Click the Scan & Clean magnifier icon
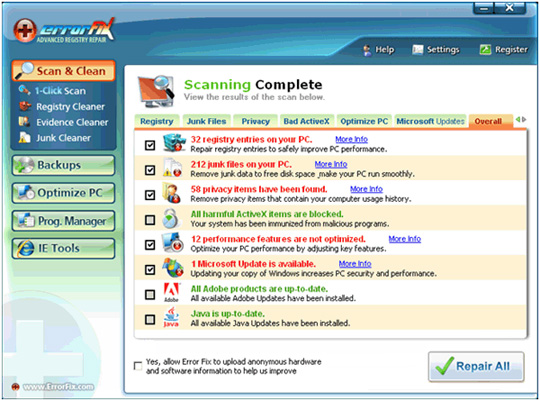 (x=24, y=70)
